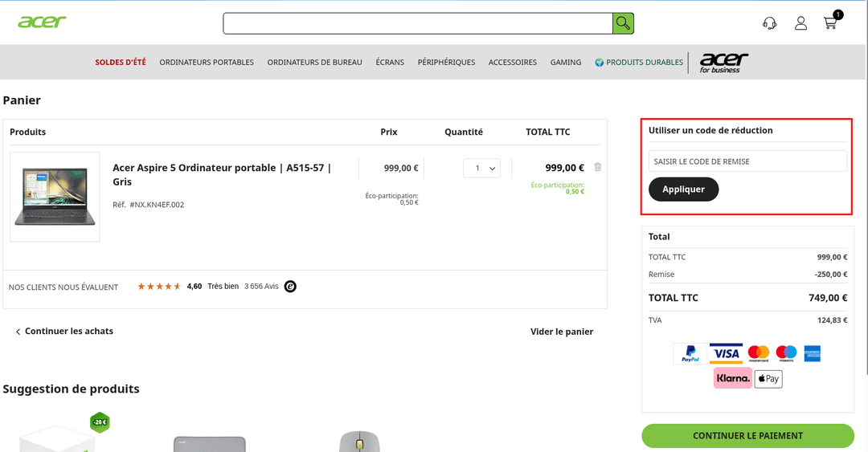Click CONTINUER LE PAIEMENT button
Viewport: 868px width, 452px height.
click(x=748, y=436)
